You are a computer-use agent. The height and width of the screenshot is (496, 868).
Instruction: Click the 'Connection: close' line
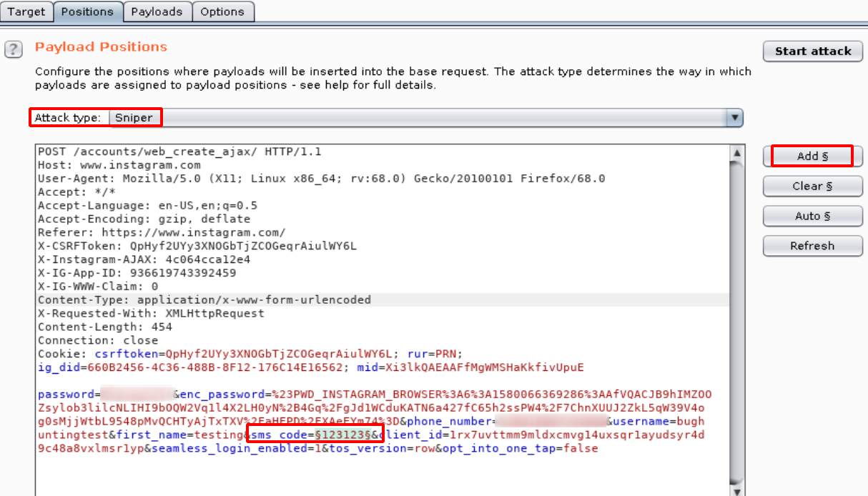click(x=98, y=341)
